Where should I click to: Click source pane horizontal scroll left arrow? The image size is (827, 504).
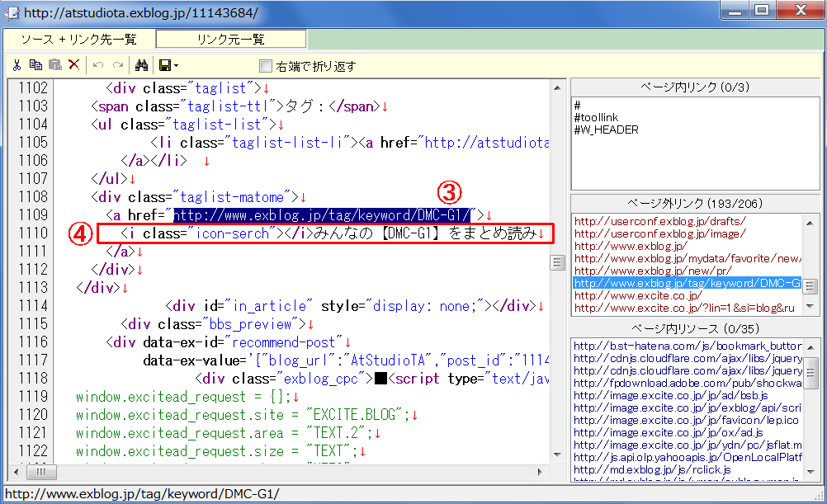click(x=17, y=472)
